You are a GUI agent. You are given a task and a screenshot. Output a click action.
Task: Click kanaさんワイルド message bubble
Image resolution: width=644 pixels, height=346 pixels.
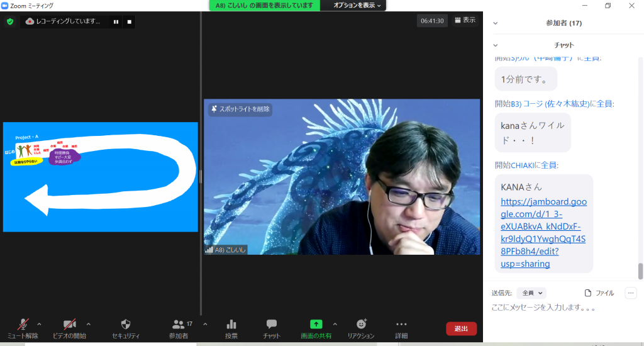coord(533,133)
